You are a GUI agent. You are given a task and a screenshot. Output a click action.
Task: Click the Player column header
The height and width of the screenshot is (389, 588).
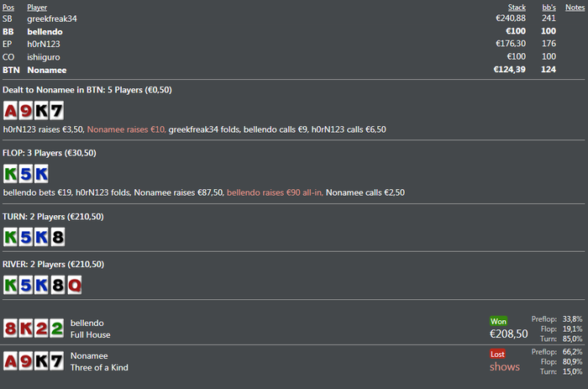click(37, 7)
